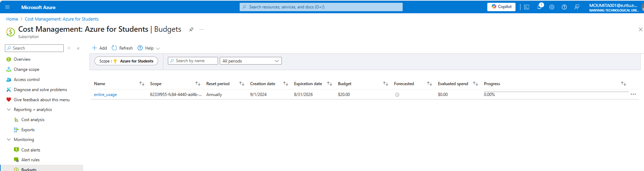Viewport: 644px width, 171px height.
Task: Sort budgets by Expiration date column
Action: click(x=329, y=84)
